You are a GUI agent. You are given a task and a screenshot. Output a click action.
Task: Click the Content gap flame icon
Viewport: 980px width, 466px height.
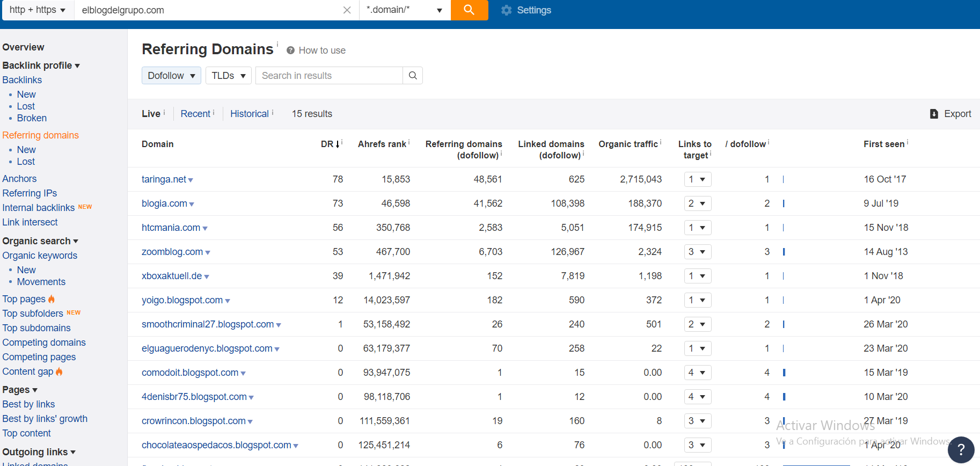[x=59, y=372]
